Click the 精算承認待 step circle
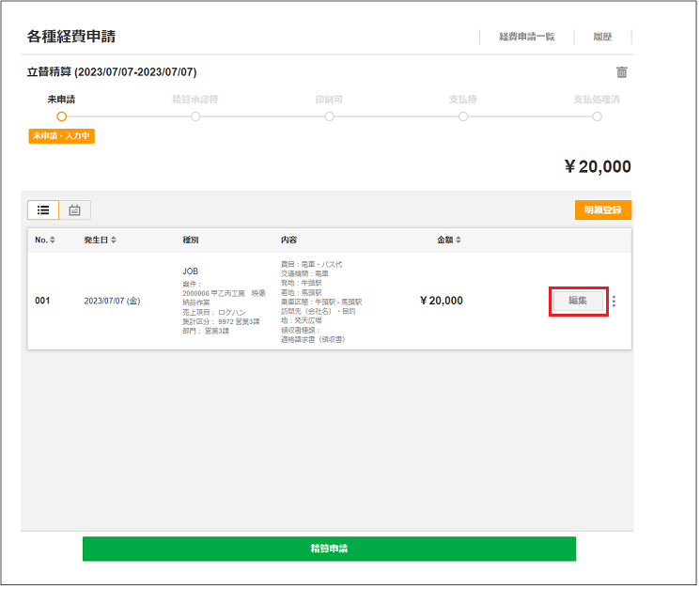This screenshot has height=589, width=700. (x=195, y=116)
